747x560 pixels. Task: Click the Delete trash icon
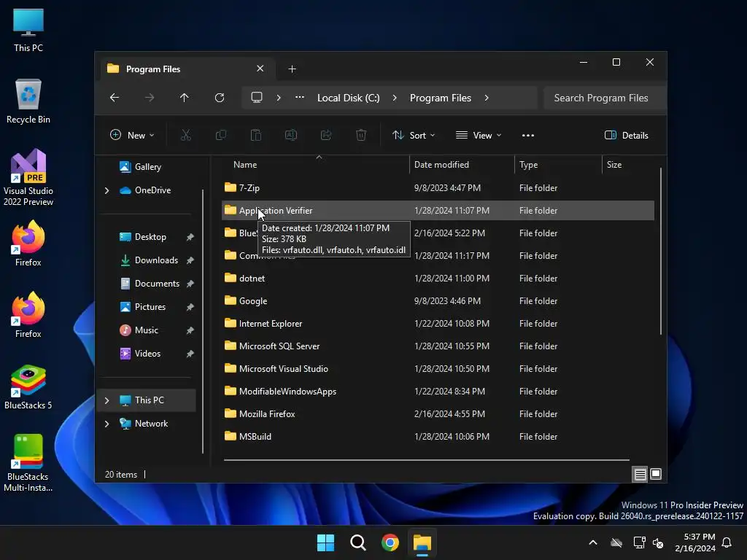tap(361, 135)
